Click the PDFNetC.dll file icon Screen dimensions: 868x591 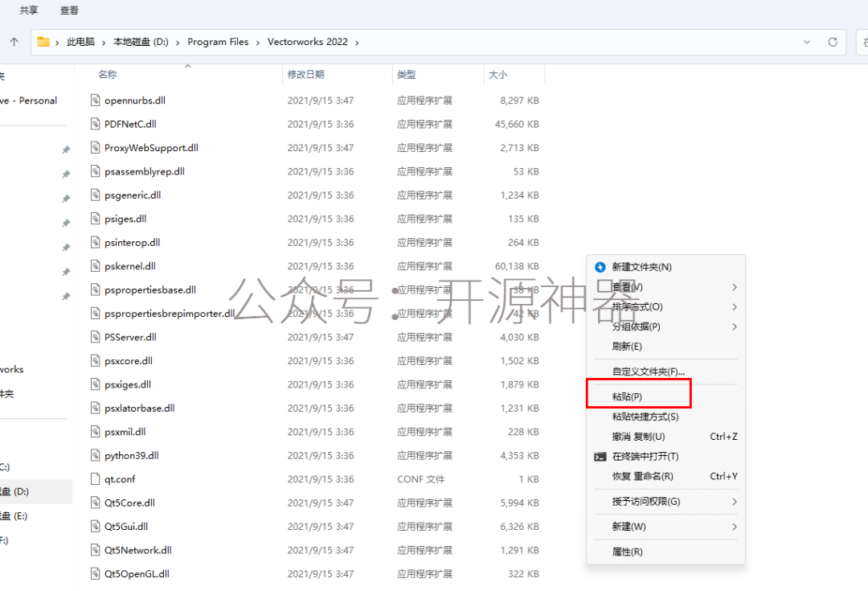click(95, 124)
